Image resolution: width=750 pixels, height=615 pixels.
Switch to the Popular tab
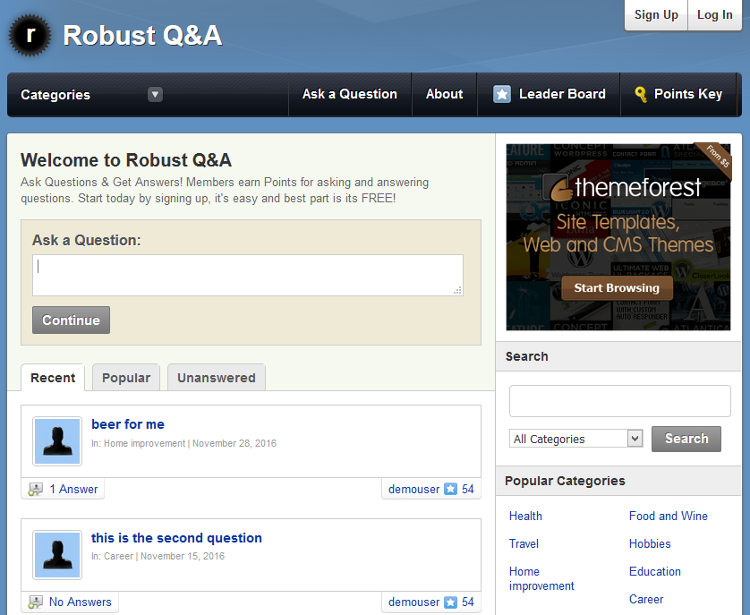[x=126, y=378]
